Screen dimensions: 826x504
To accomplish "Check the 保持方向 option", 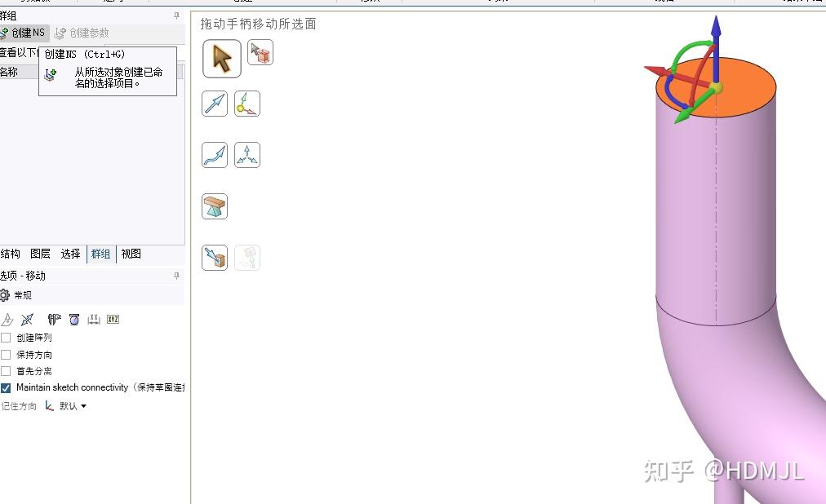I will (x=4, y=354).
